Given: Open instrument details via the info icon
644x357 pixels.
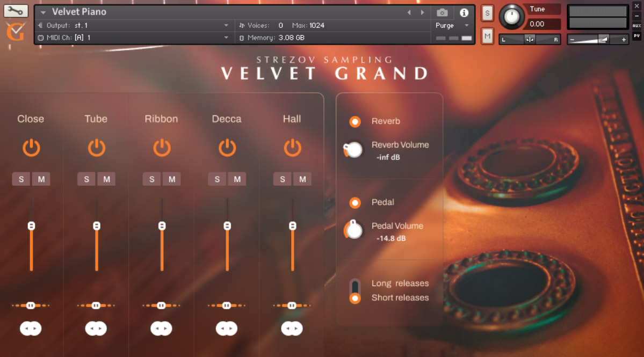Looking at the screenshot, I should tap(464, 13).
